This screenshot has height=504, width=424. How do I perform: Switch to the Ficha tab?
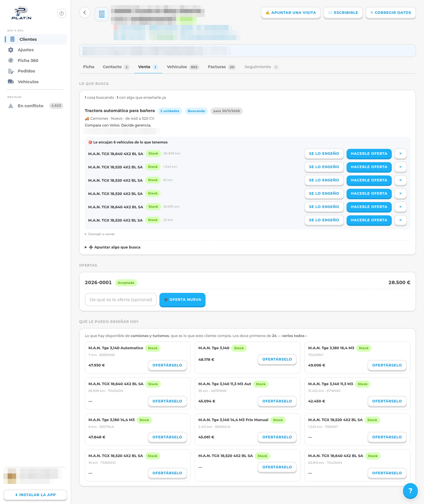[x=89, y=67]
